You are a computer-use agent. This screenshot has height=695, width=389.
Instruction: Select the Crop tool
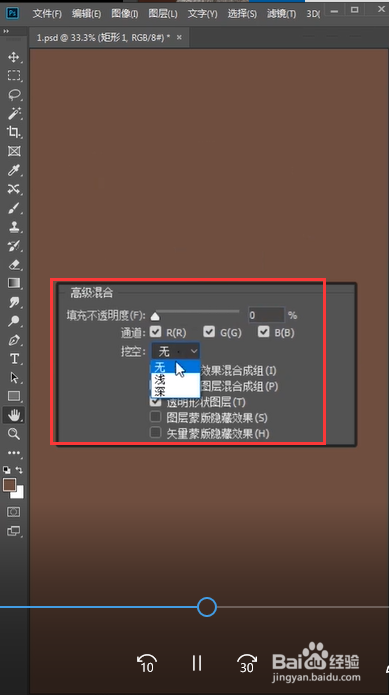pyautogui.click(x=14, y=132)
